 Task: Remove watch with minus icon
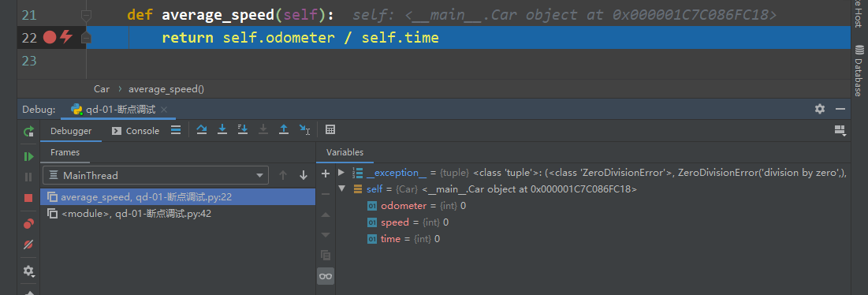tap(326, 194)
